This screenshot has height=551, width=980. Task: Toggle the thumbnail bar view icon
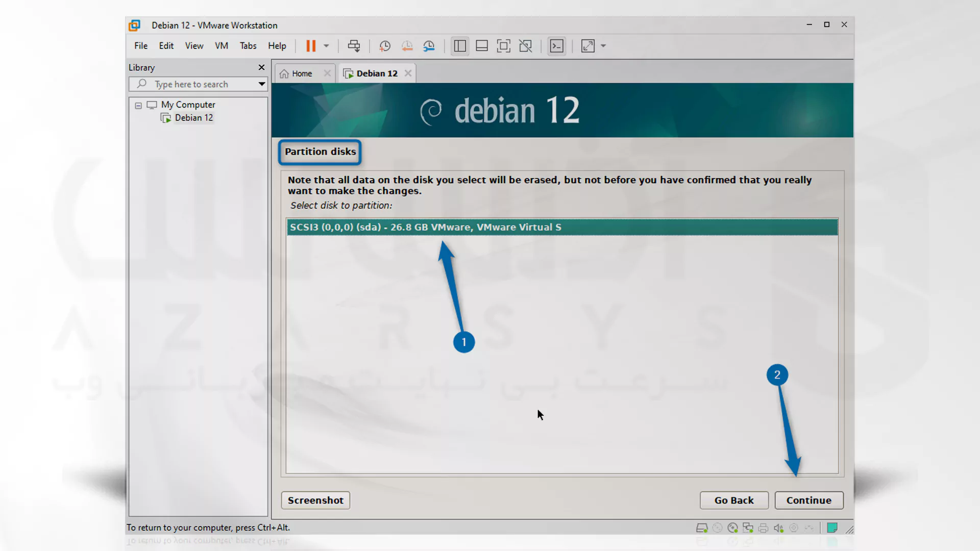[482, 46]
